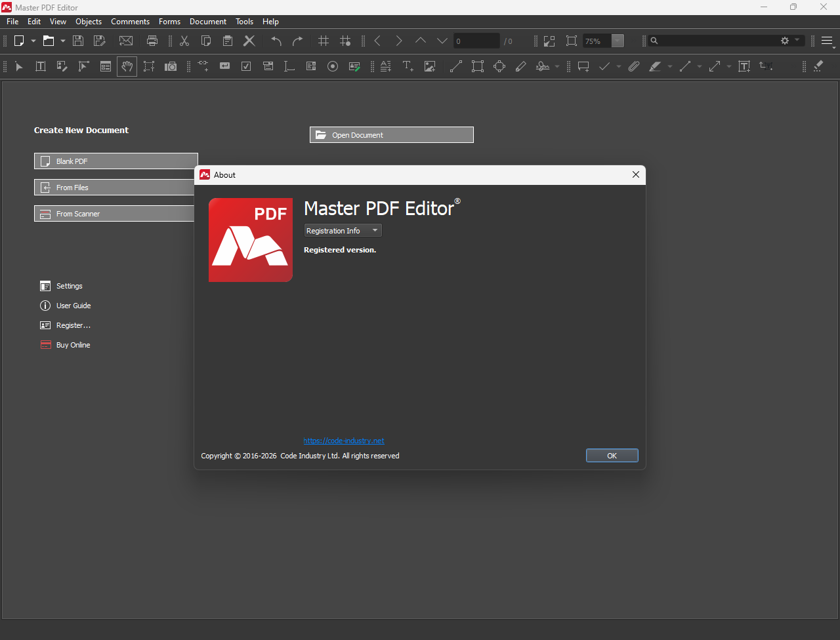Viewport: 840px width, 640px height.
Task: Open the User Guide link
Action: coord(65,306)
